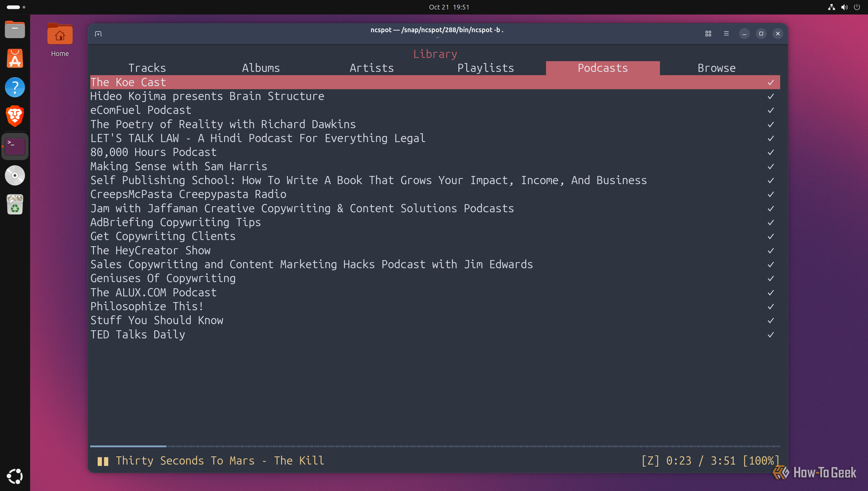Open the Files app in the dock
This screenshot has height=491, width=868.
15,30
